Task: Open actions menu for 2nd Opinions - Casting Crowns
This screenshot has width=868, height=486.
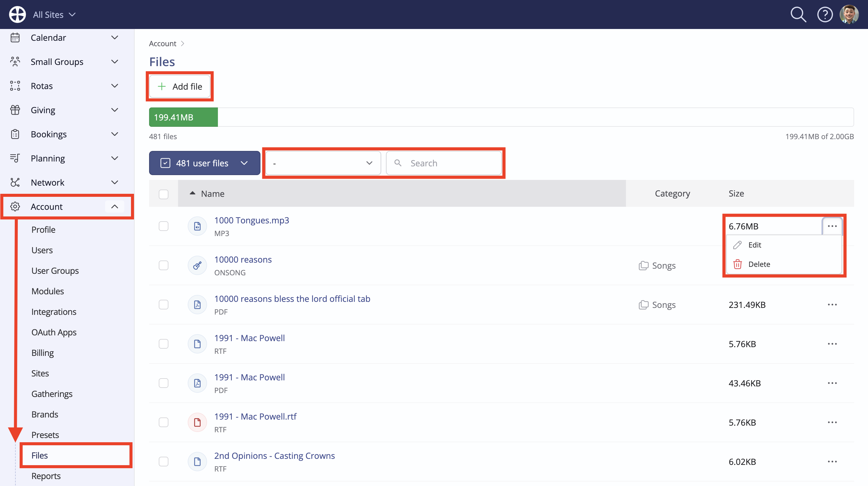Action: 832,462
